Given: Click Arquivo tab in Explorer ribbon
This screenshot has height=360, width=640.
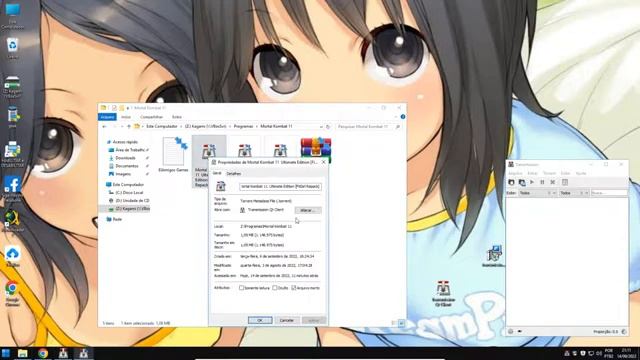Looking at the screenshot, I should pos(107,117).
